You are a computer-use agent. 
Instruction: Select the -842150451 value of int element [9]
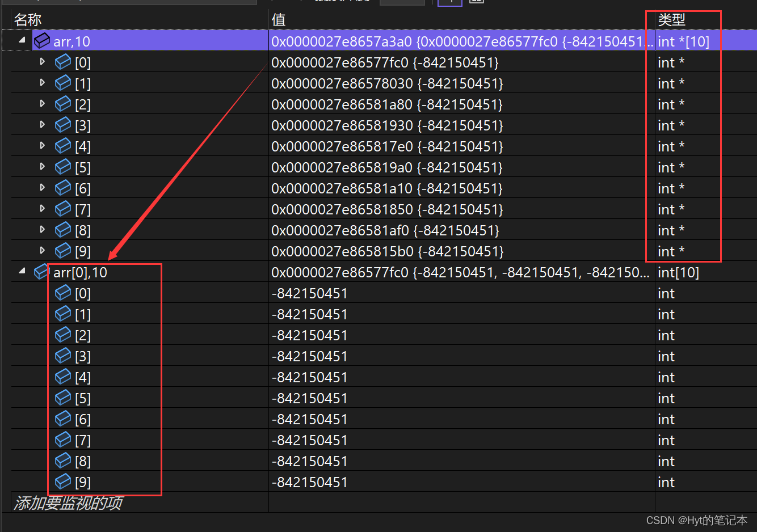(309, 482)
